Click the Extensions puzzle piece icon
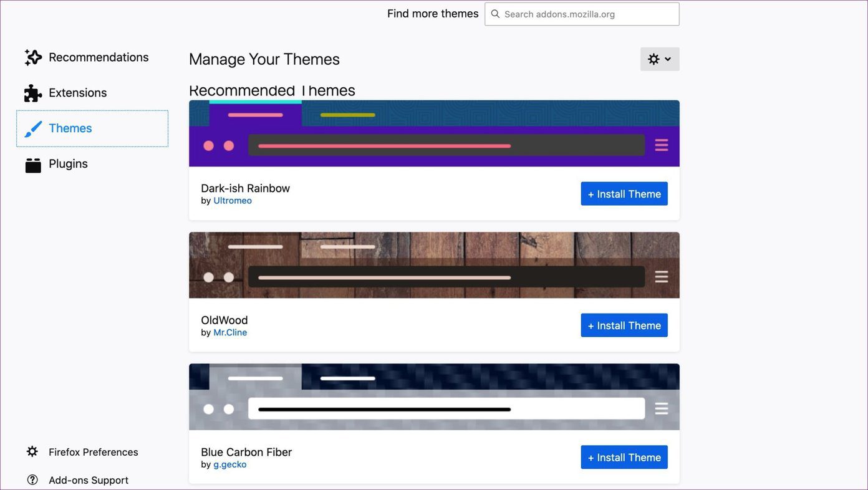Viewport: 868px width, 490px height. pyautogui.click(x=33, y=93)
